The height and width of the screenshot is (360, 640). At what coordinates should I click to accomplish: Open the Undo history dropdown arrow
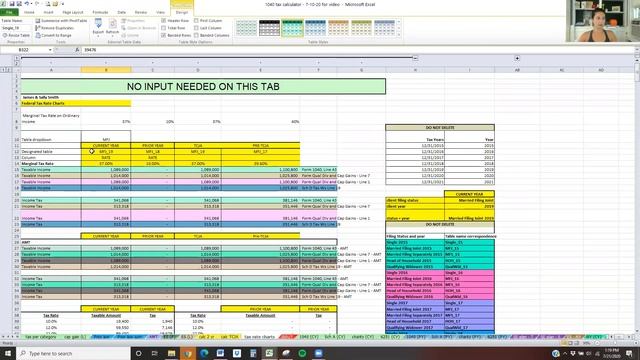31,4
